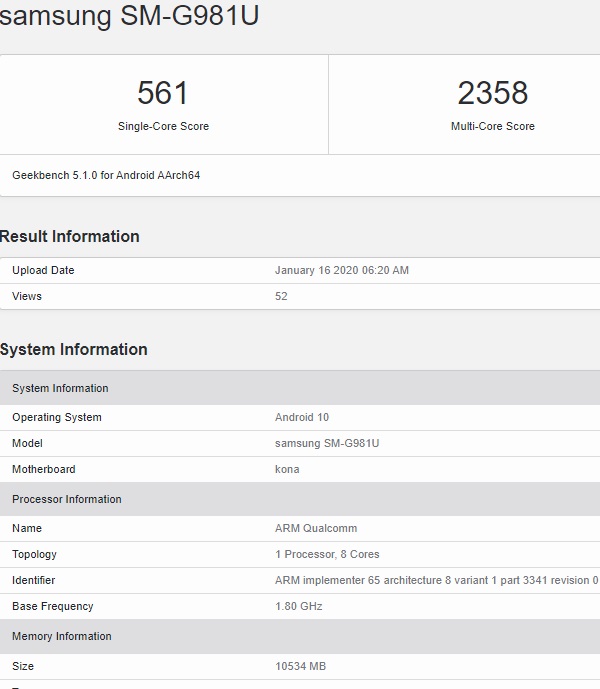Click the 'Topology' row label
600x689 pixels.
[x=34, y=554]
